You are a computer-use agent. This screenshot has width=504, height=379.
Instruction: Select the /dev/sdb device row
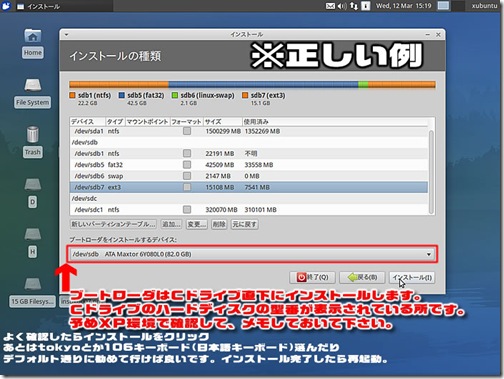pyautogui.click(x=249, y=142)
